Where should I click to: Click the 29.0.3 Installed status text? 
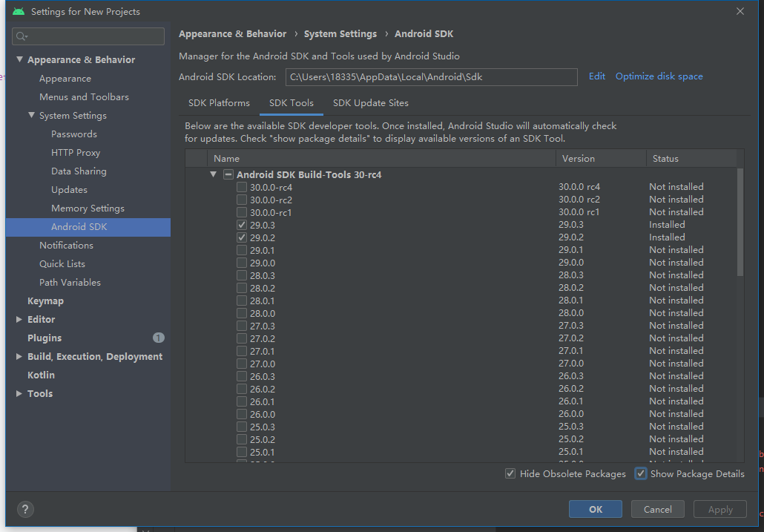[667, 225]
